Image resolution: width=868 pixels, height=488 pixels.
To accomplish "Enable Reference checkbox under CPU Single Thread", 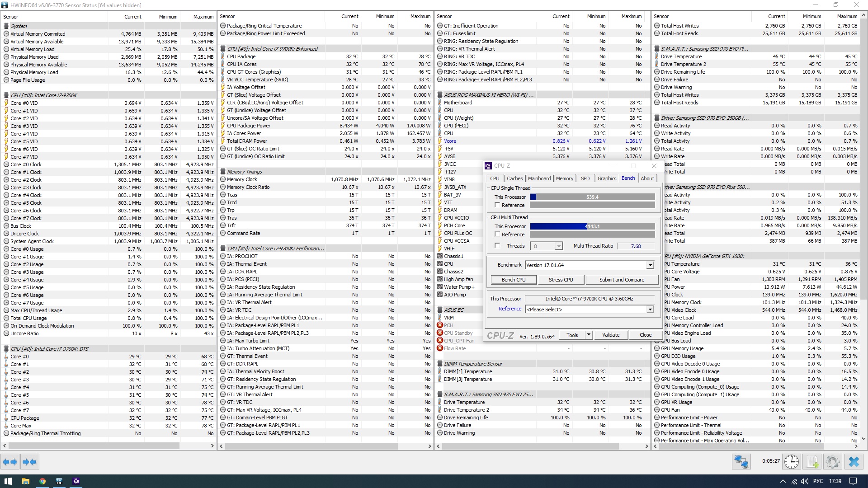I will pos(497,205).
